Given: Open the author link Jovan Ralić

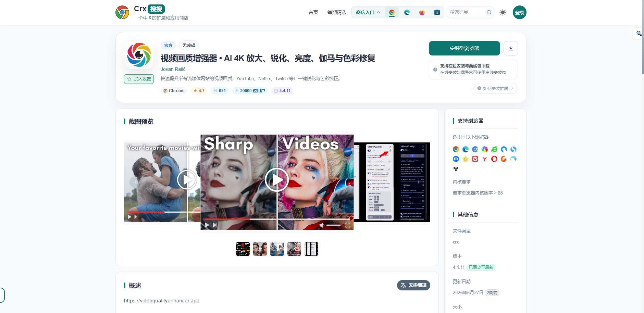Looking at the screenshot, I should pyautogui.click(x=173, y=69).
